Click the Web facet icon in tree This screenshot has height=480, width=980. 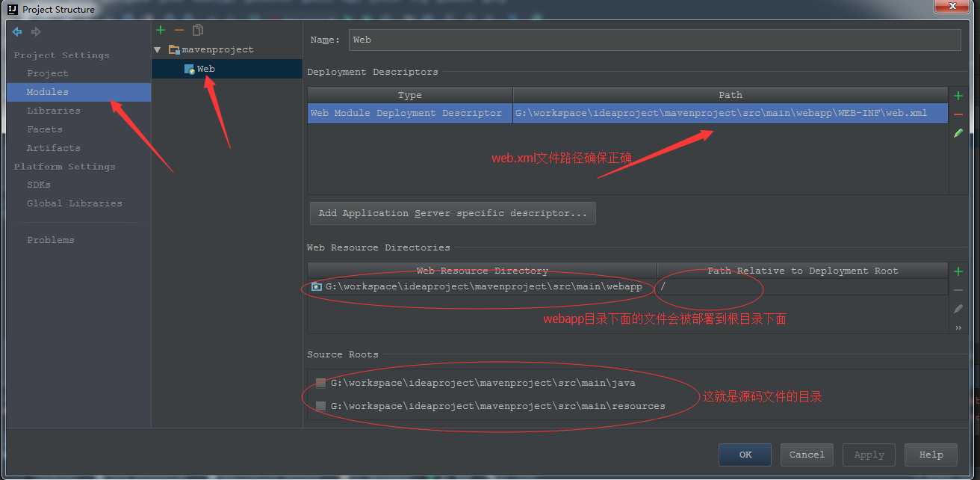(x=189, y=69)
